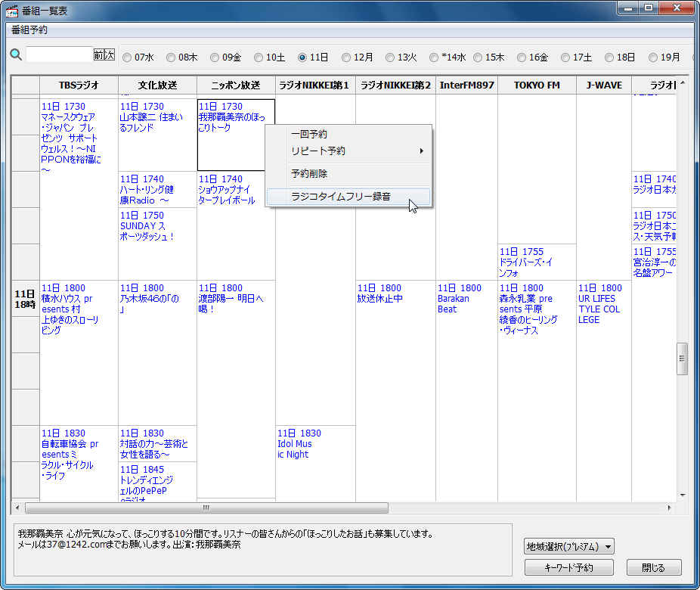Screen dimensions: 700x590
Task: Click the 次 next search button
Action: [x=110, y=55]
